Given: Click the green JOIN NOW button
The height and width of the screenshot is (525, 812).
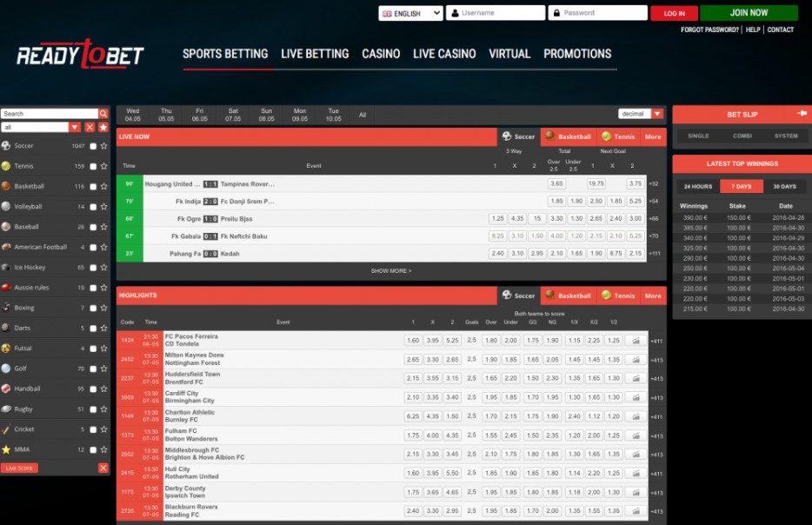Looking at the screenshot, I should [749, 13].
